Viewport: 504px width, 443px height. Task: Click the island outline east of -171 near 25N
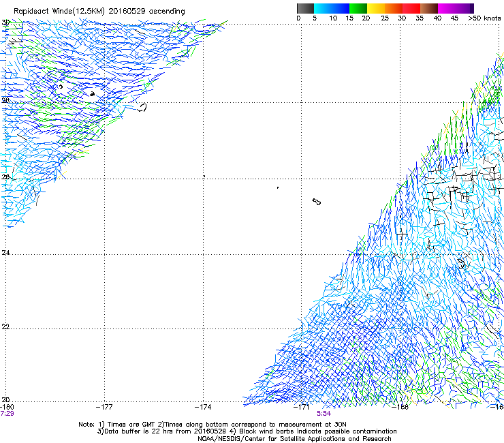click(x=316, y=202)
